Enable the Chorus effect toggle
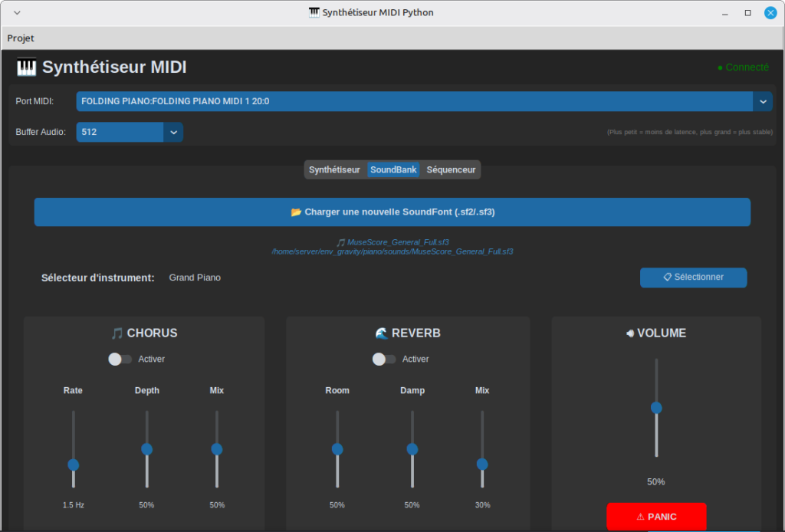Viewport: 785px width, 532px height. [120, 359]
